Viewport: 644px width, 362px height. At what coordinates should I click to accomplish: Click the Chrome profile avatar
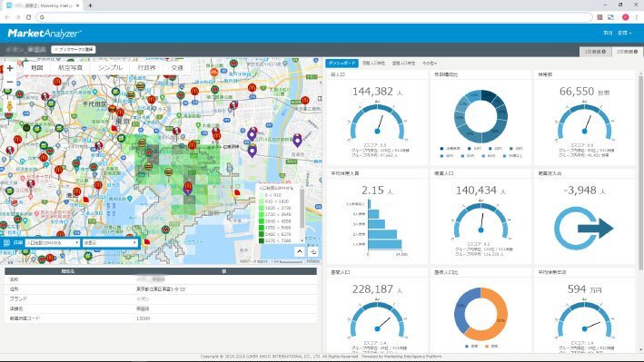coord(626,17)
